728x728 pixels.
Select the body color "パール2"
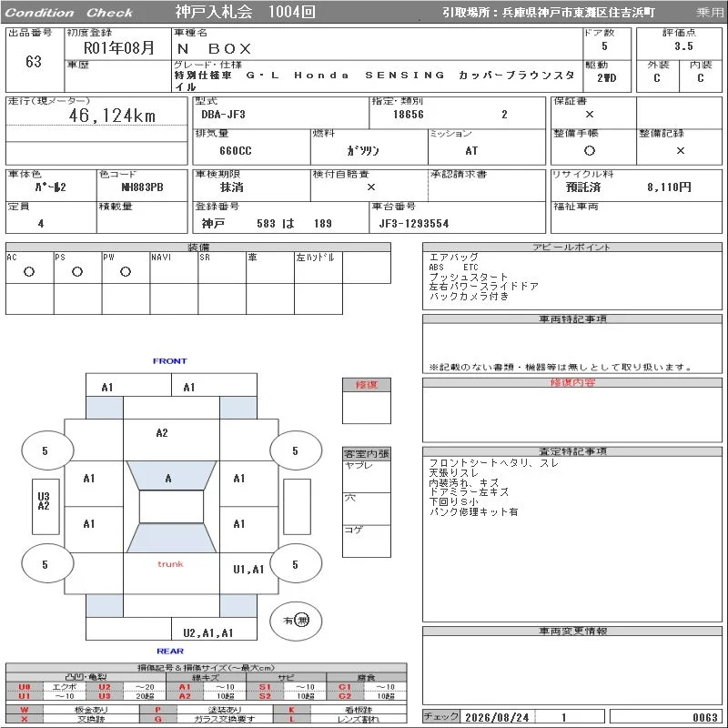[x=50, y=187]
